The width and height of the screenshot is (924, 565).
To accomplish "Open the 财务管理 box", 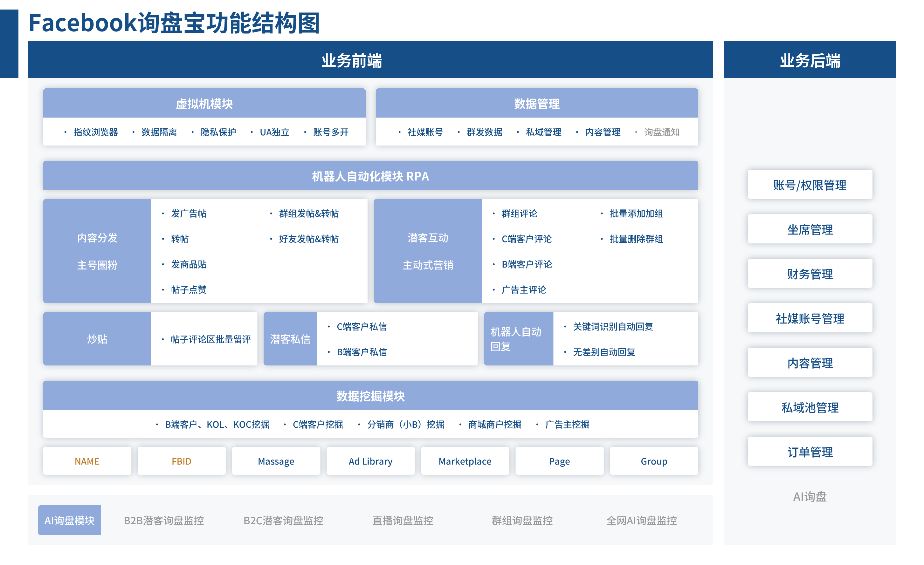I will click(810, 274).
